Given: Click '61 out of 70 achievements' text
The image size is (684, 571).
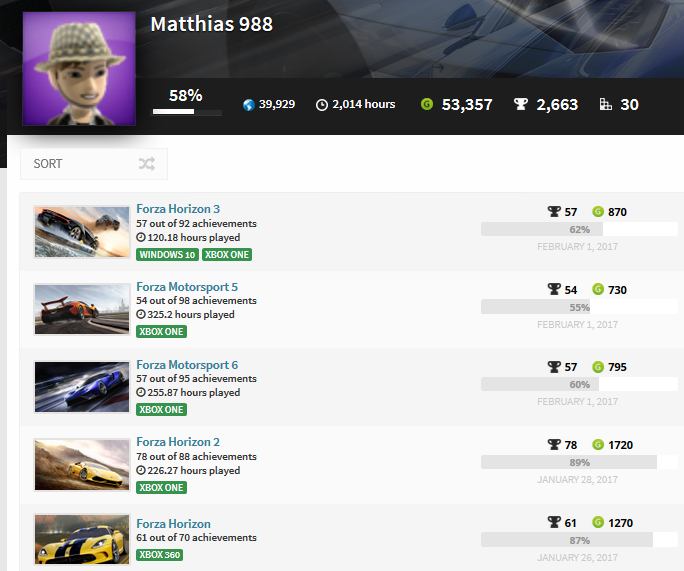Looking at the screenshot, I should coord(196,537).
